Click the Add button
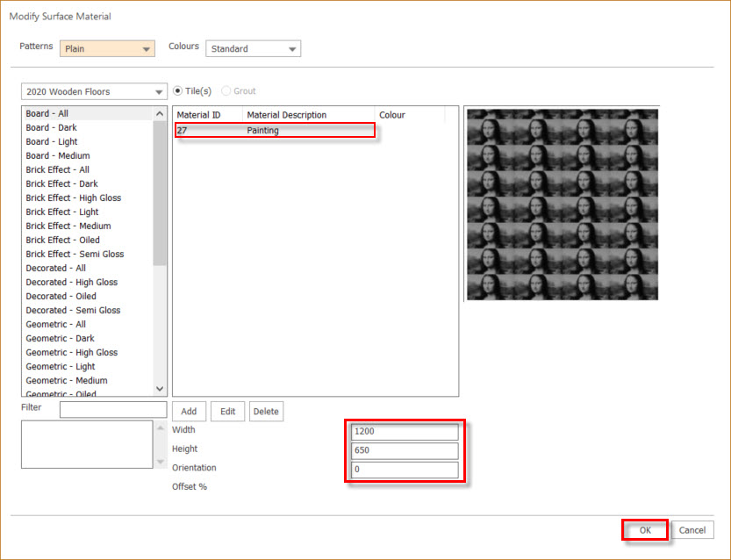 pyautogui.click(x=189, y=412)
